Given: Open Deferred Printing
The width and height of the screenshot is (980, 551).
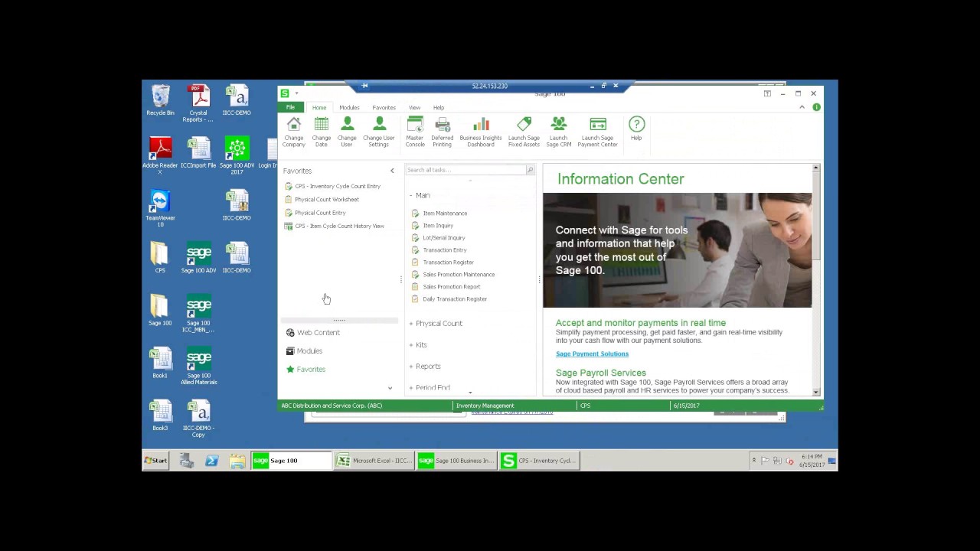Looking at the screenshot, I should tap(442, 132).
